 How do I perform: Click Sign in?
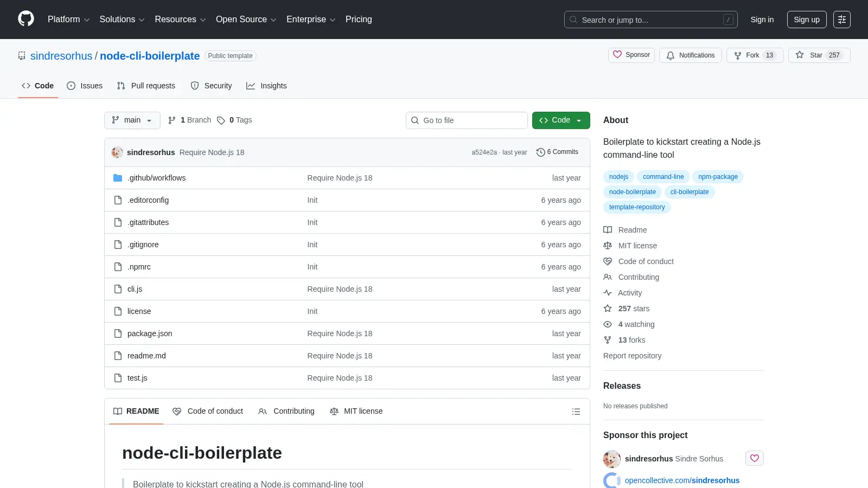point(762,20)
